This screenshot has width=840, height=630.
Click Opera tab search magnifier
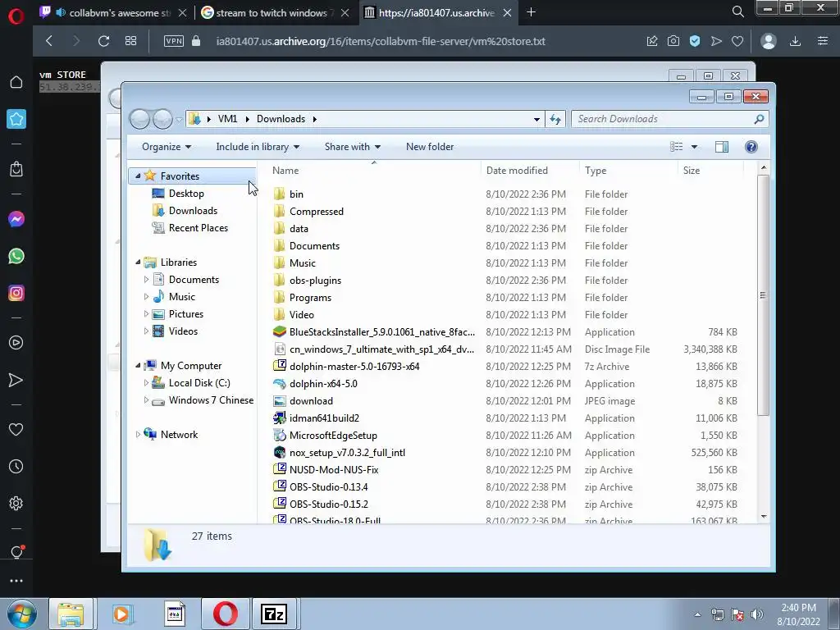(737, 11)
